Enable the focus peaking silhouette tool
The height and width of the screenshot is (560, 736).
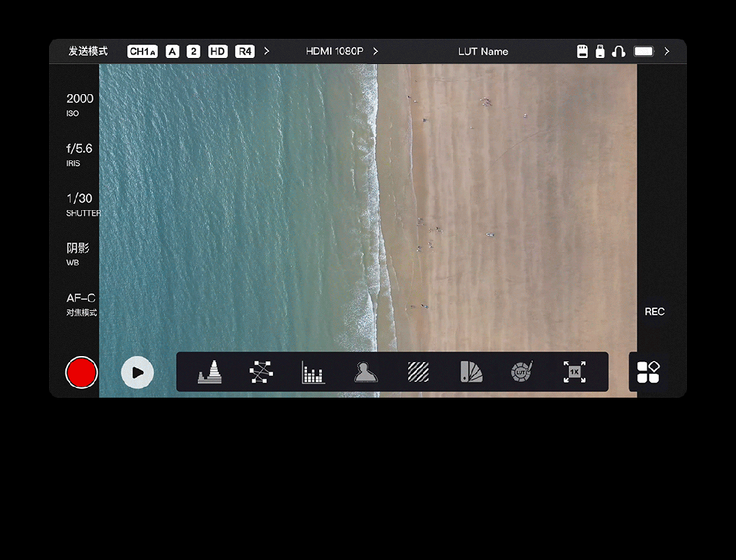coord(366,372)
